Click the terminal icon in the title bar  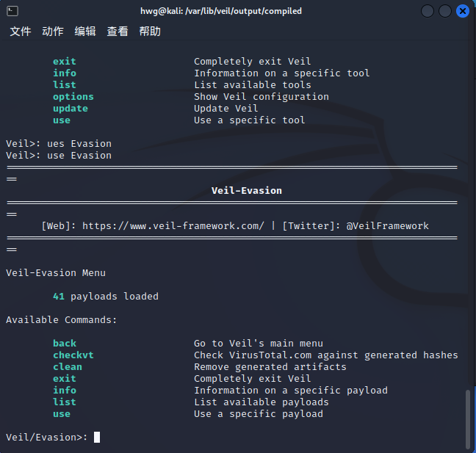point(12,11)
